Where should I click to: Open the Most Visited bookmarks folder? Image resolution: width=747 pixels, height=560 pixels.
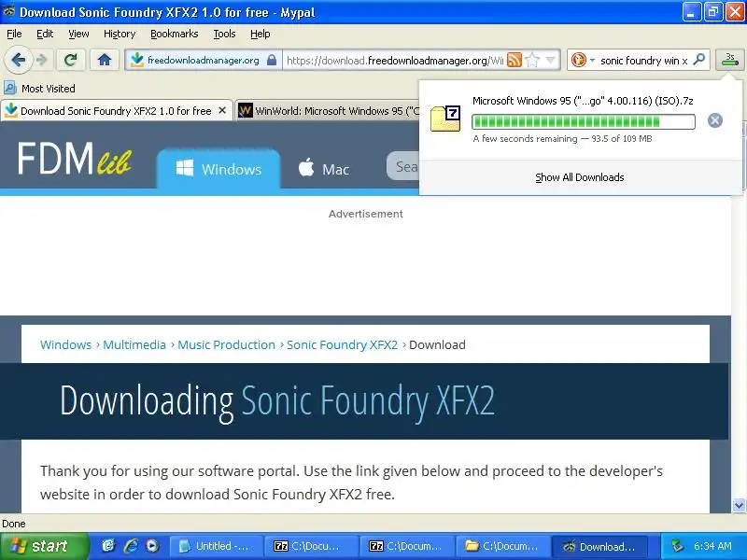click(x=40, y=89)
